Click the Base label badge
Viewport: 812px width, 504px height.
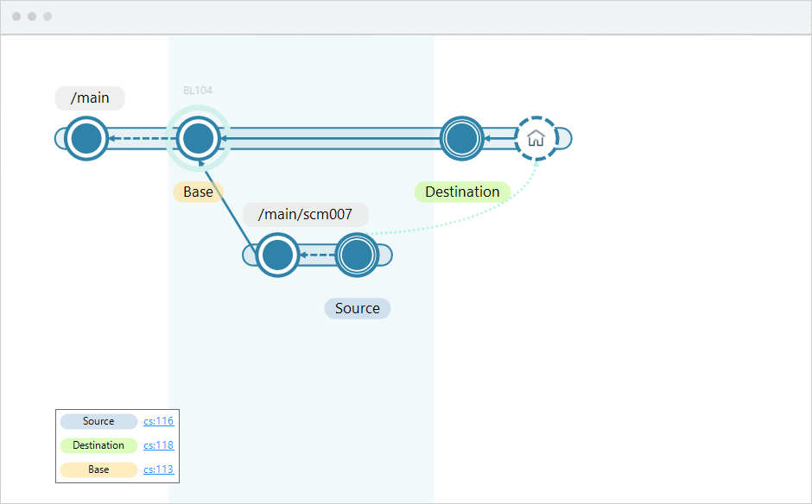(x=198, y=192)
